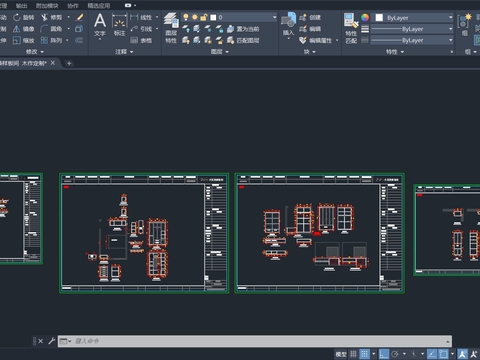The width and height of the screenshot is (480, 360).
Task: Click the lineweight list icon in Properties panel
Action: point(365,29)
